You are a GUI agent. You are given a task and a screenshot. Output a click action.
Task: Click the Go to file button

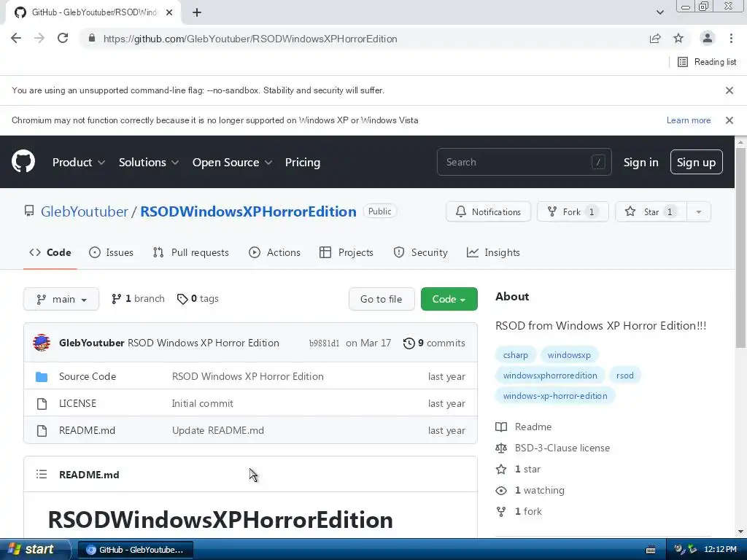coord(381,299)
